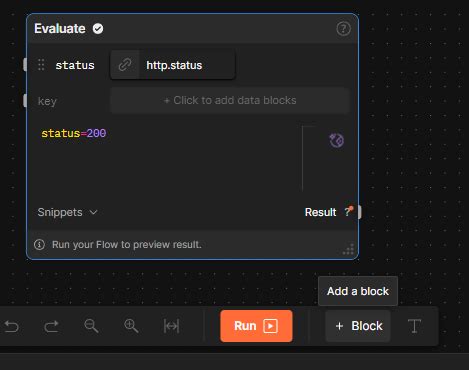Click the Add a block tooltip
Image resolution: width=469 pixels, height=370 pixels.
click(x=358, y=291)
